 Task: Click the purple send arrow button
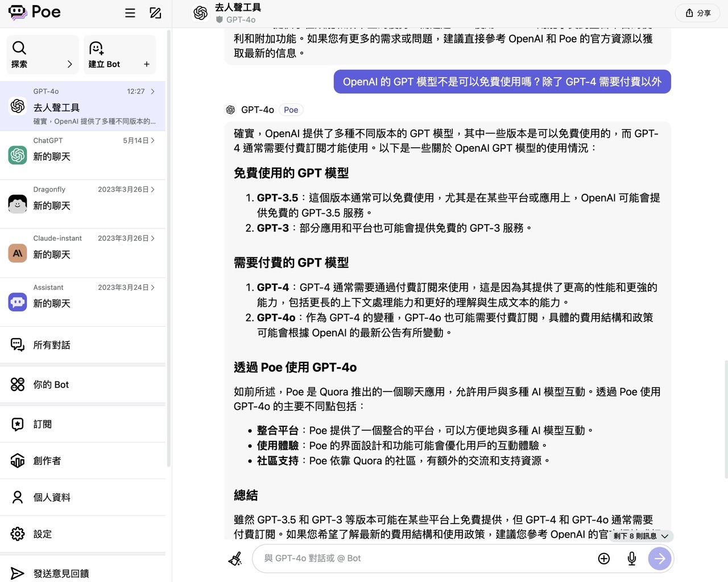click(660, 559)
